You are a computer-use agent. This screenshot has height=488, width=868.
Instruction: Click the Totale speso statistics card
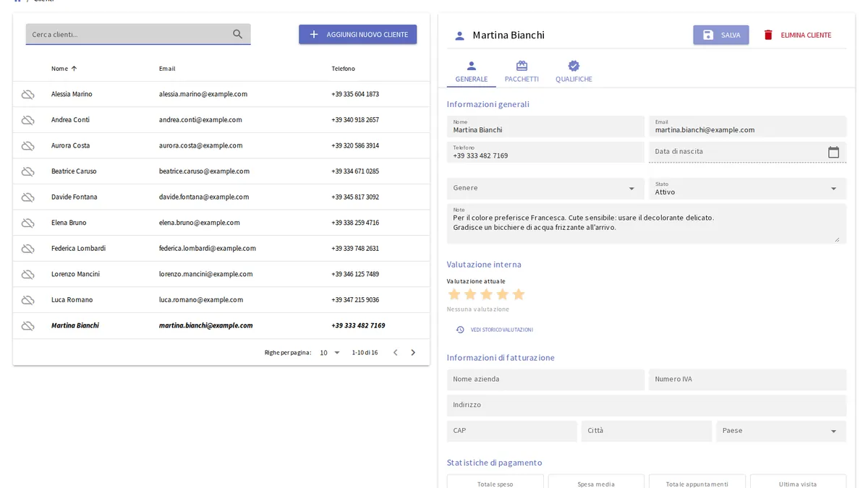[495, 481]
